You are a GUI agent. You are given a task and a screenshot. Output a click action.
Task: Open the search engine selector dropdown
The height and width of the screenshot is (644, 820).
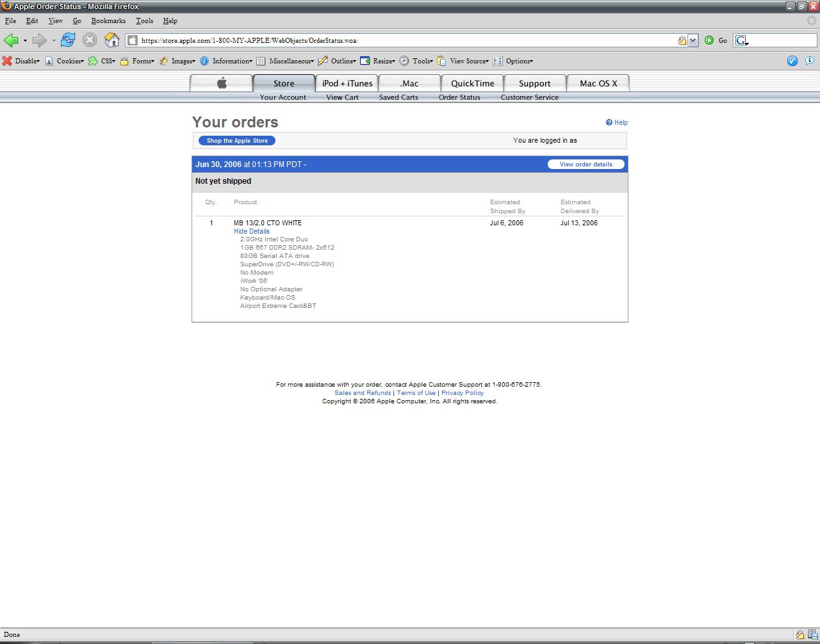click(x=742, y=40)
